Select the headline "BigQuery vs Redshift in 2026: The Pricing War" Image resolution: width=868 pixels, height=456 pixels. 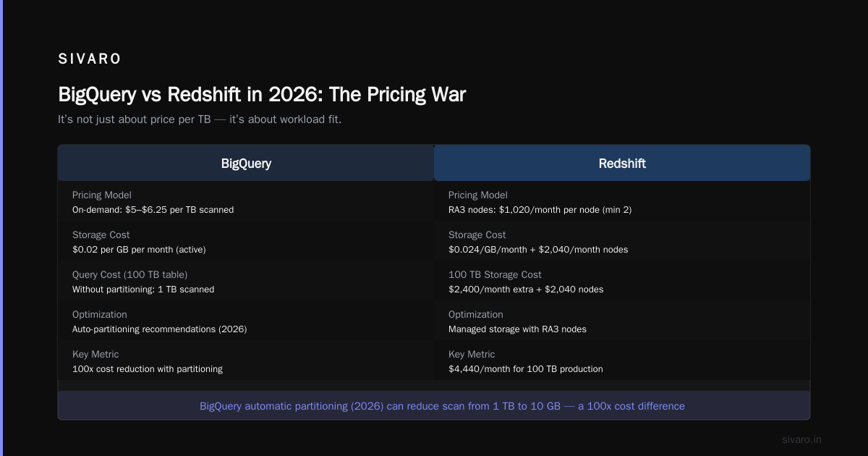pos(262,95)
